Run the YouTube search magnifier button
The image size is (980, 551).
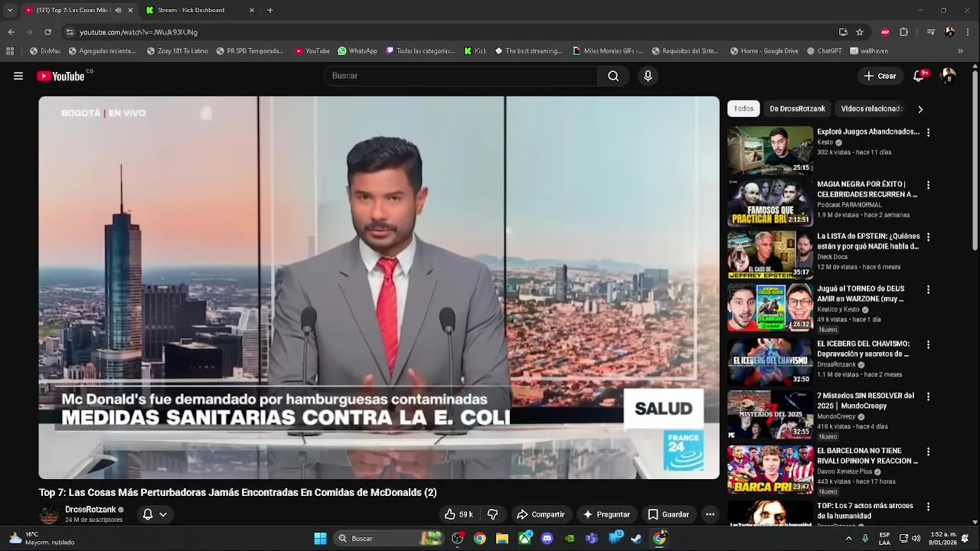point(613,76)
